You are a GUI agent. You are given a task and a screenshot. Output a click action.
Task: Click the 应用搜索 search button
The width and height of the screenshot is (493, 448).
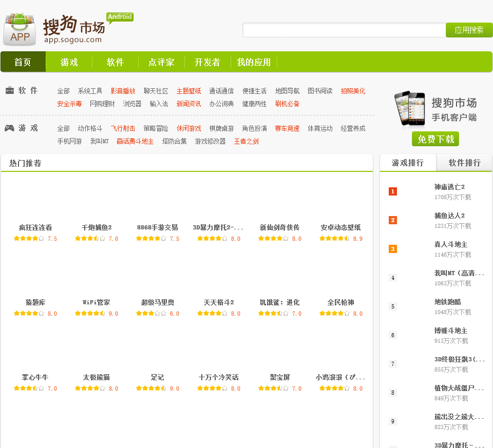[x=469, y=30]
